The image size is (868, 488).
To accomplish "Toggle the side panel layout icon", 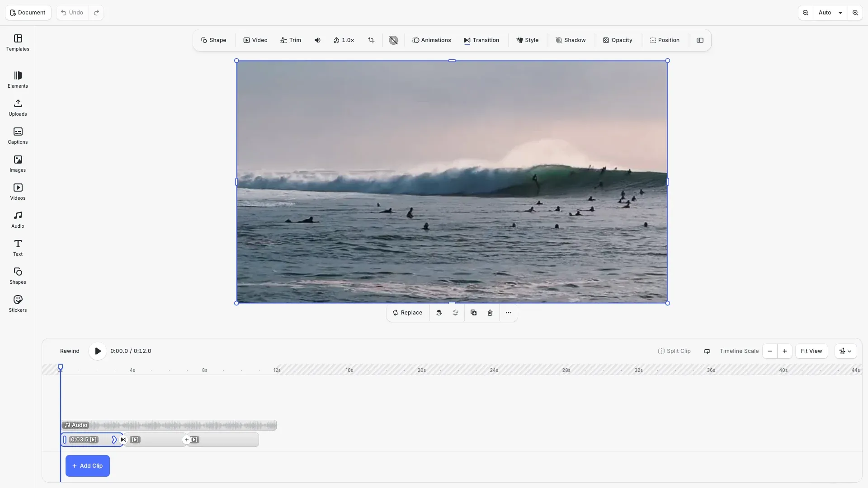I will coord(700,40).
